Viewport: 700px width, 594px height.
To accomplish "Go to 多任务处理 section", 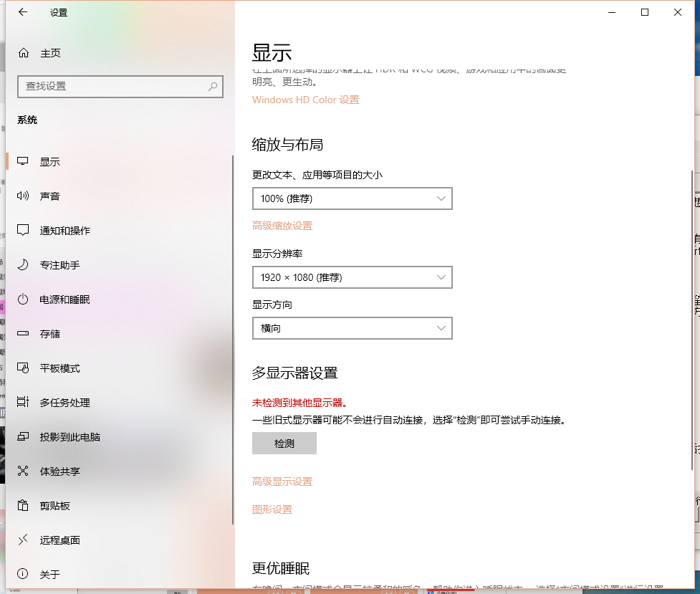I will point(64,403).
